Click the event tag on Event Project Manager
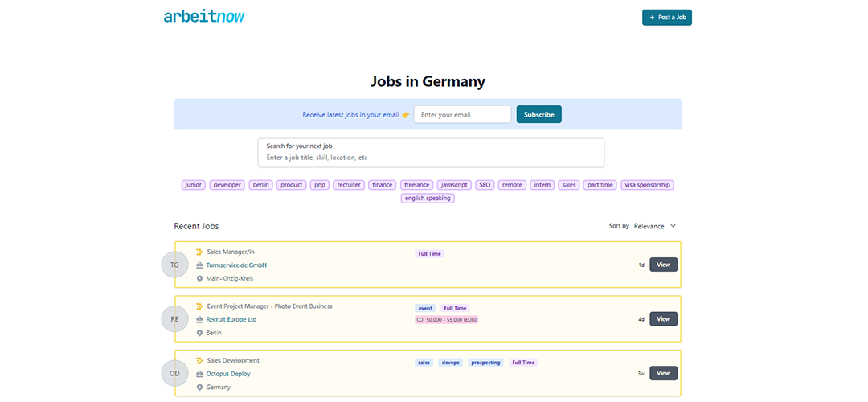868x402 pixels. (x=425, y=308)
